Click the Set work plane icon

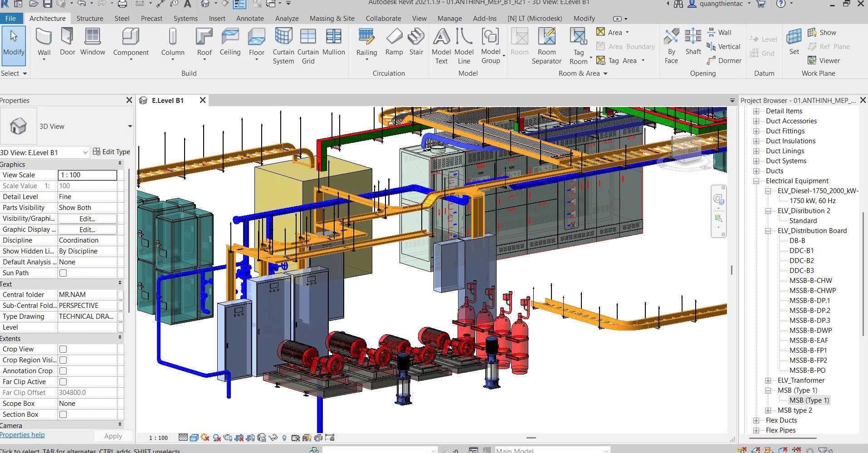[x=794, y=42]
